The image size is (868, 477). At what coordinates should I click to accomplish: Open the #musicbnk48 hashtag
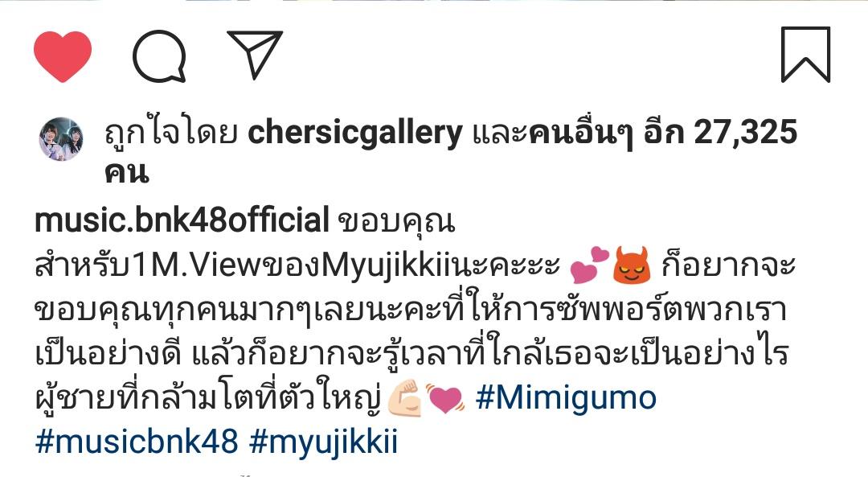(x=137, y=442)
